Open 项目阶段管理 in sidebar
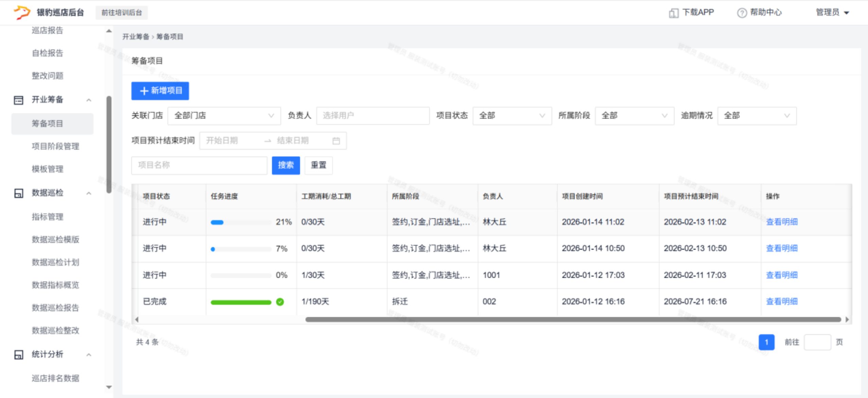Screen dimensions: 868x398 click(x=55, y=146)
